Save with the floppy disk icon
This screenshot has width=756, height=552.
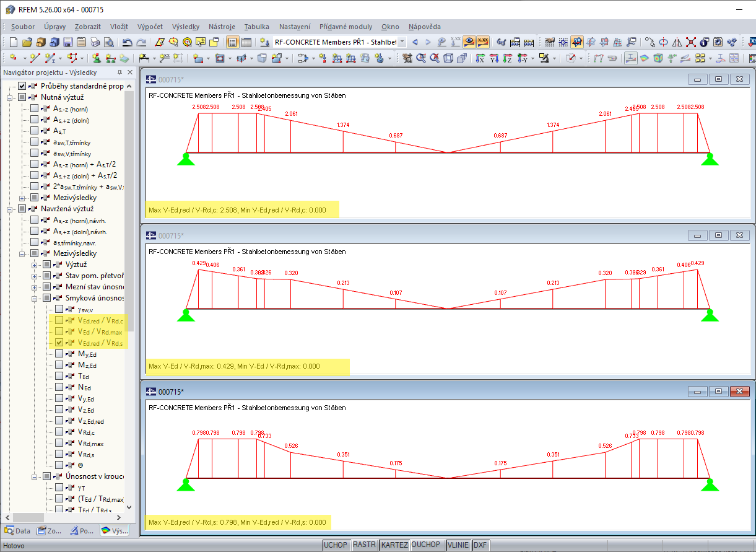click(67, 42)
